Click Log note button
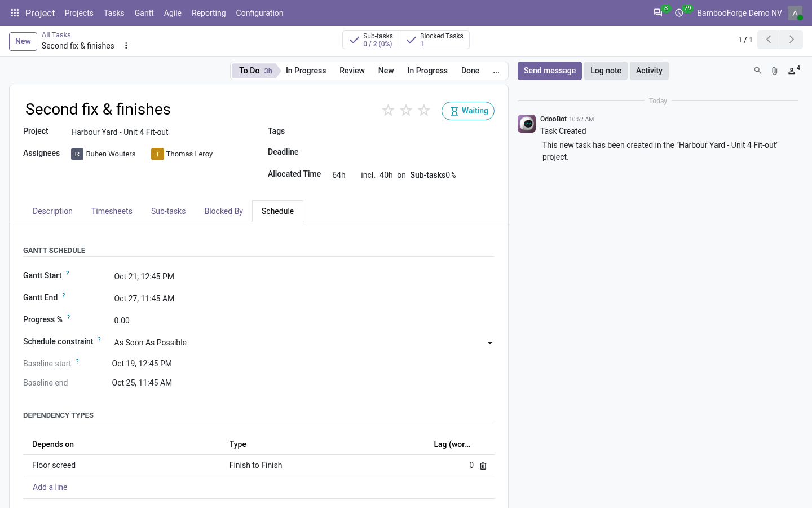The height and width of the screenshot is (508, 812). (606, 71)
